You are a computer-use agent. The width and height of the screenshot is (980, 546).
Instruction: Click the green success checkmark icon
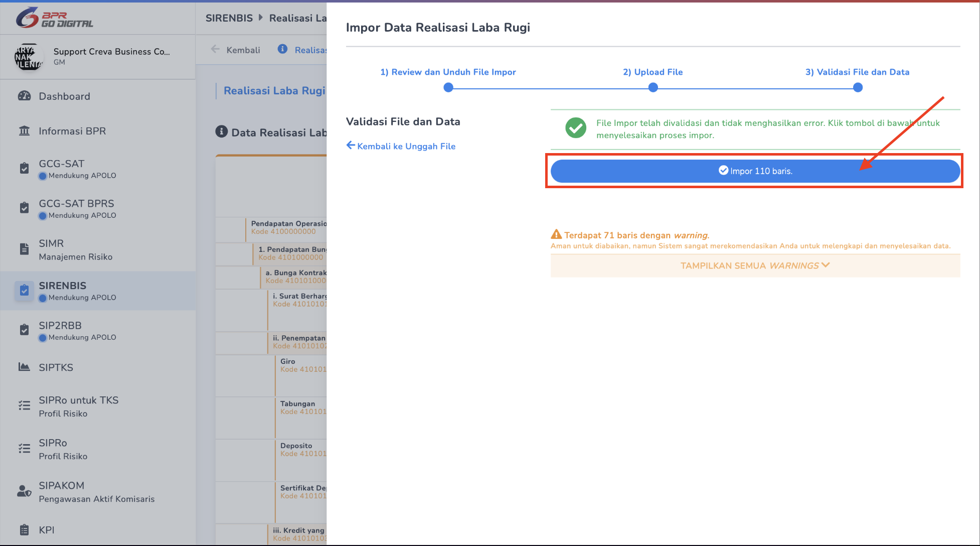pos(576,128)
